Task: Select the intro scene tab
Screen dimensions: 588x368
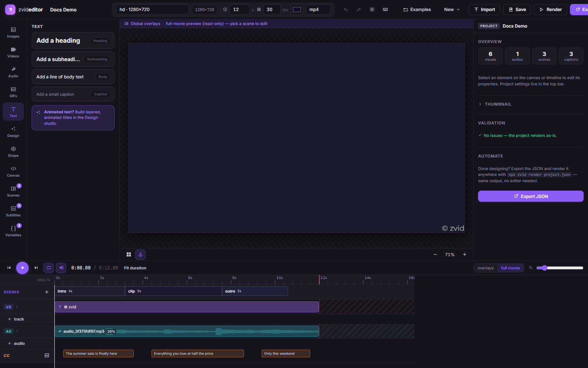Action: (x=90, y=291)
